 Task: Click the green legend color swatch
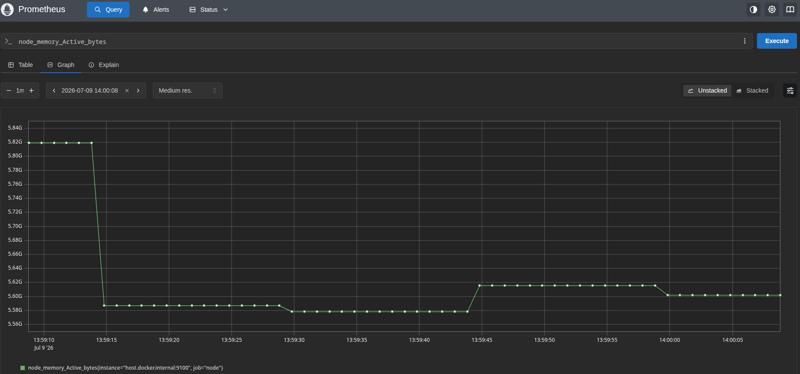coord(22,367)
